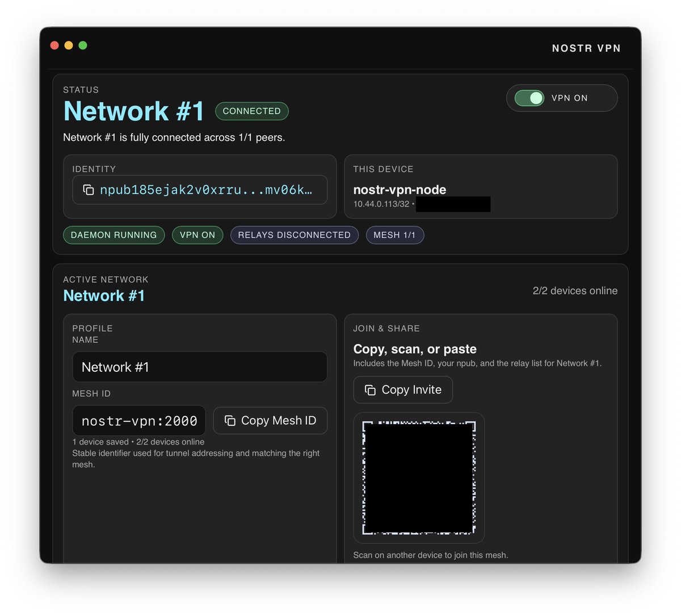Click the MESH 1/1 status pill
681x616 pixels.
[x=395, y=235]
